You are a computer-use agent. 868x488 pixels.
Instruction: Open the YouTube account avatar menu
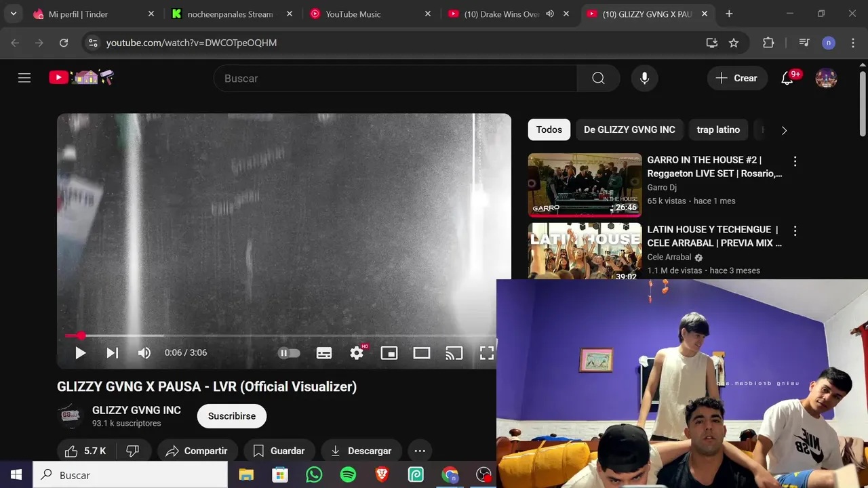pyautogui.click(x=826, y=78)
